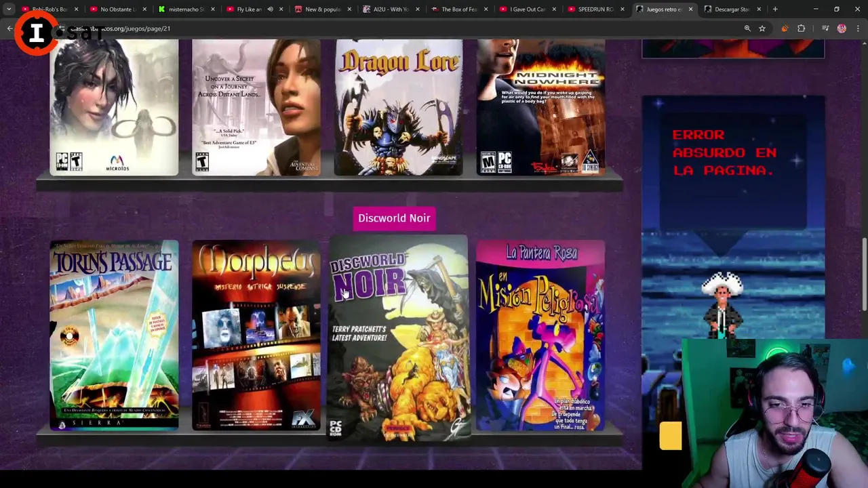Image resolution: width=868 pixels, height=488 pixels.
Task: Switch to the 'AI2U - With You' tab
Action: pyautogui.click(x=391, y=9)
